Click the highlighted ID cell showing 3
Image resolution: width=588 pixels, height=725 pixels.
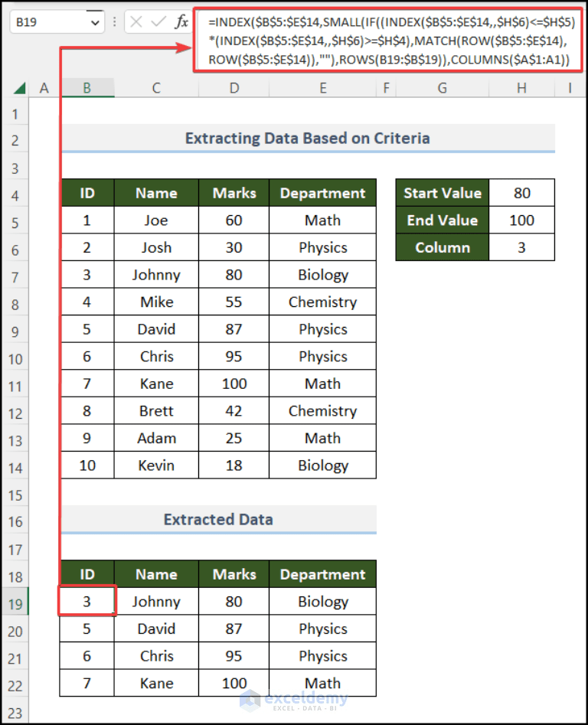coord(87,602)
